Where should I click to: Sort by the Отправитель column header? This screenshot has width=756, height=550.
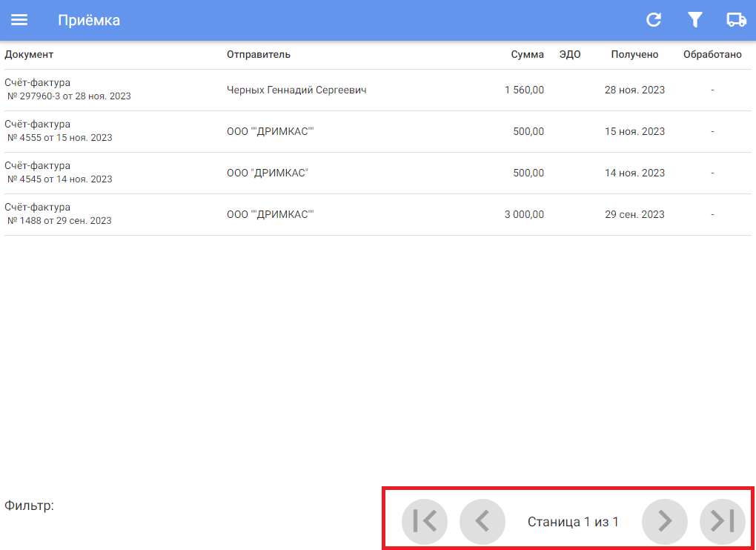(x=259, y=54)
